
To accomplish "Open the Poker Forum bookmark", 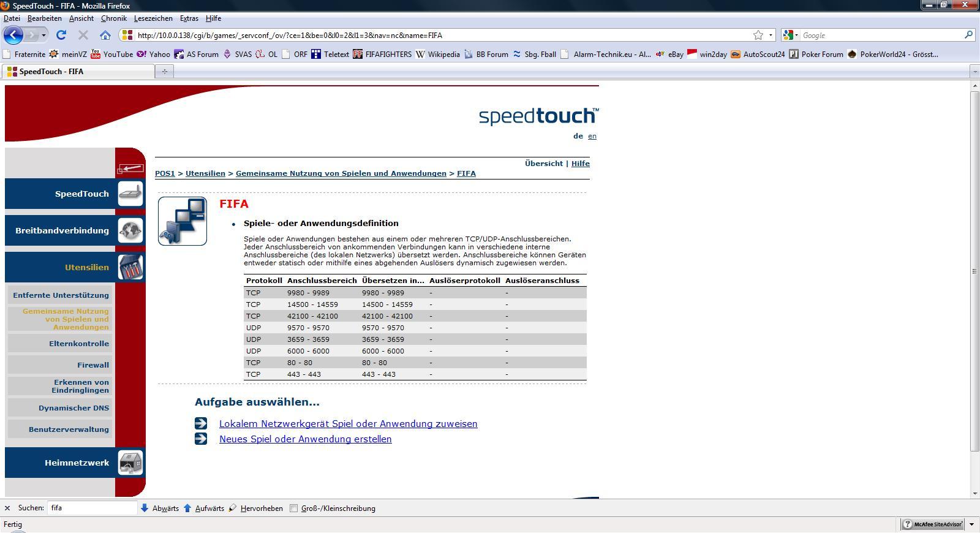I will point(816,54).
